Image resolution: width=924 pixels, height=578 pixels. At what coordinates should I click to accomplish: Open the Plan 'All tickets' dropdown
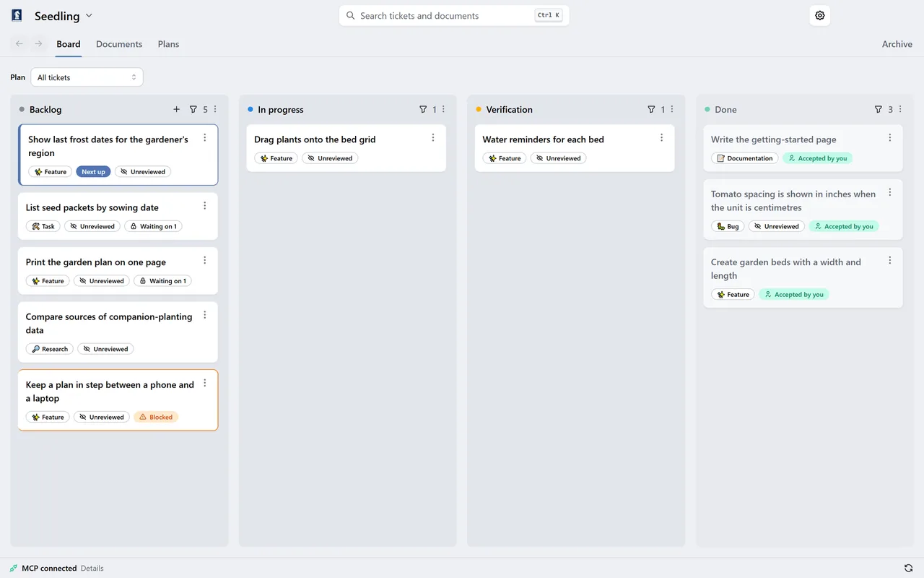(87, 77)
